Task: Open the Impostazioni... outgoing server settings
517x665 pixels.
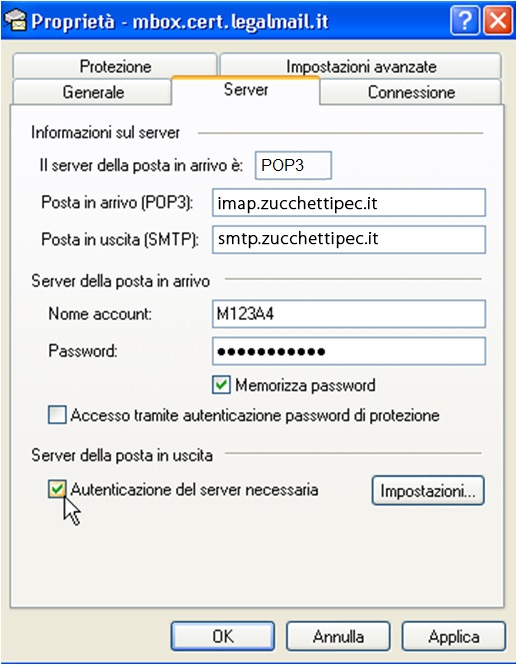Action: click(428, 491)
